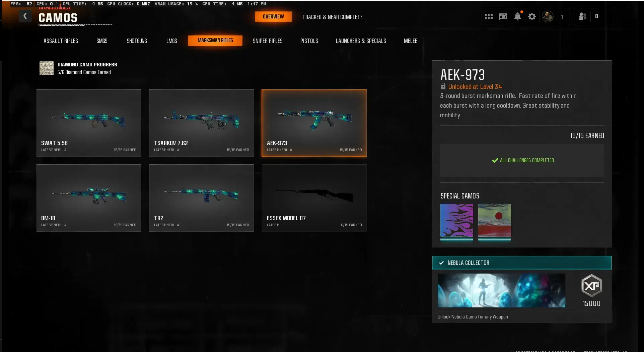Viewport: 644px width, 352px height.
Task: Click the lock icon beside Unlocked at Level 34
Action: 443,86
